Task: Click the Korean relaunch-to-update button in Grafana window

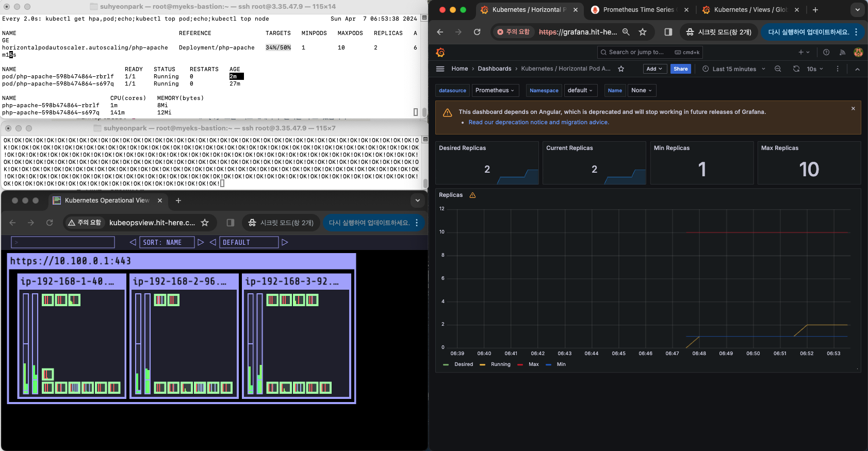Action: point(813,32)
